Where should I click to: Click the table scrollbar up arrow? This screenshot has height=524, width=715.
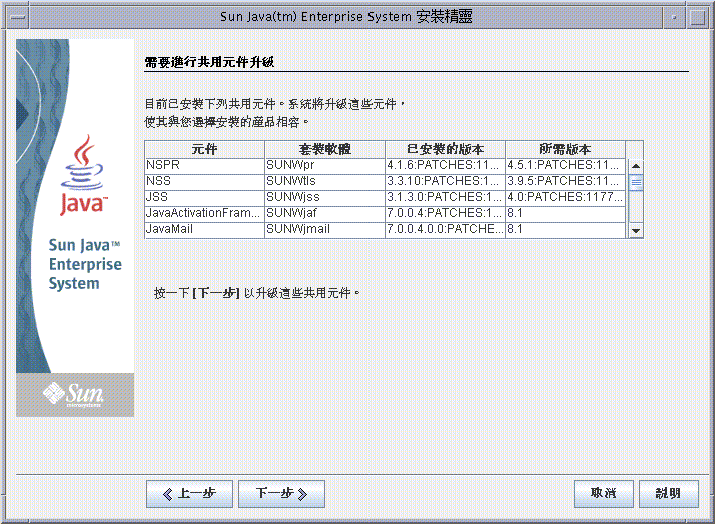point(636,166)
